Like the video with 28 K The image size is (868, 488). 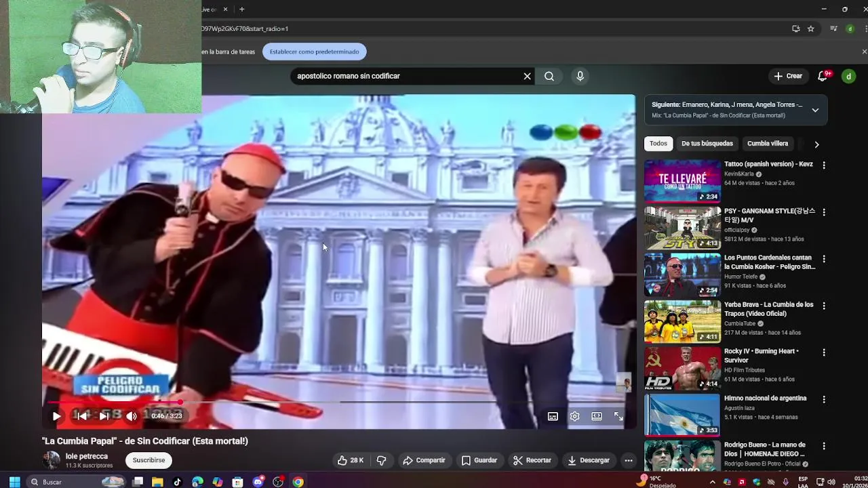pos(351,460)
